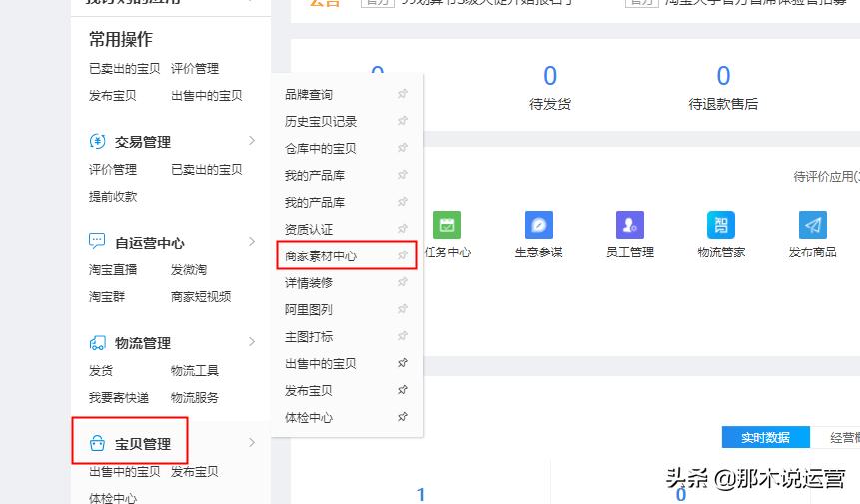
Task: Open the 物流工具 link
Action: 195,371
